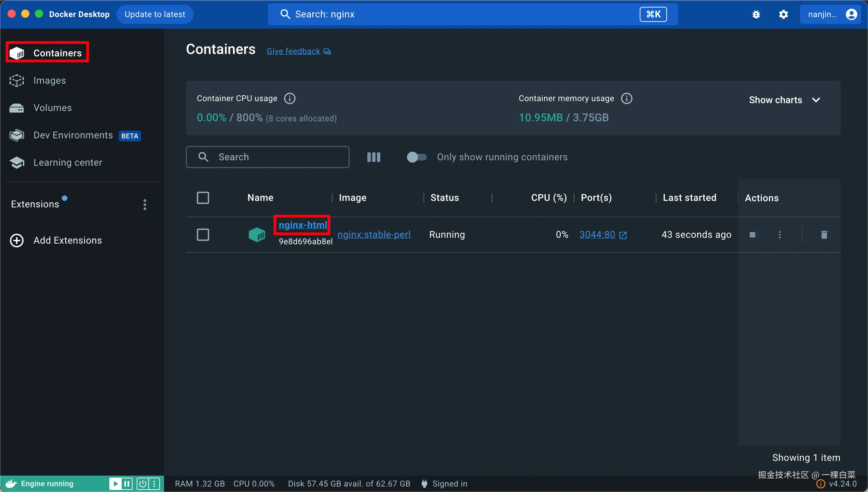Pause the Docker engine in status bar
The width and height of the screenshot is (868, 492).
click(x=127, y=483)
